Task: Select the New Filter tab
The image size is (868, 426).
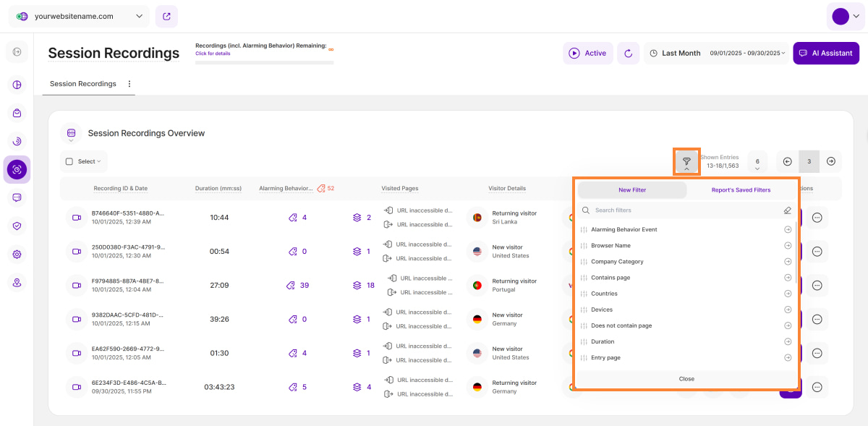Action: point(631,189)
